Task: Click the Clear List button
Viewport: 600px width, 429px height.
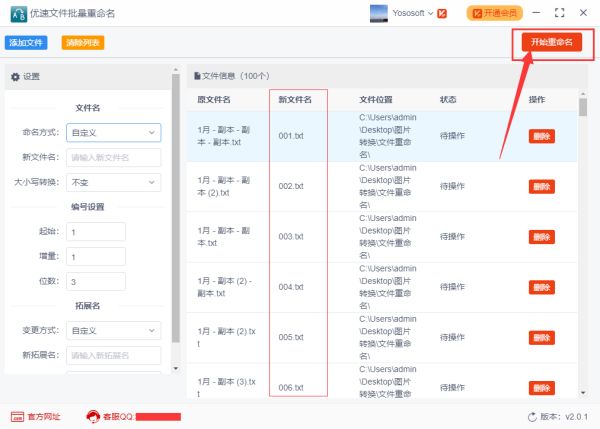Action: (82, 43)
